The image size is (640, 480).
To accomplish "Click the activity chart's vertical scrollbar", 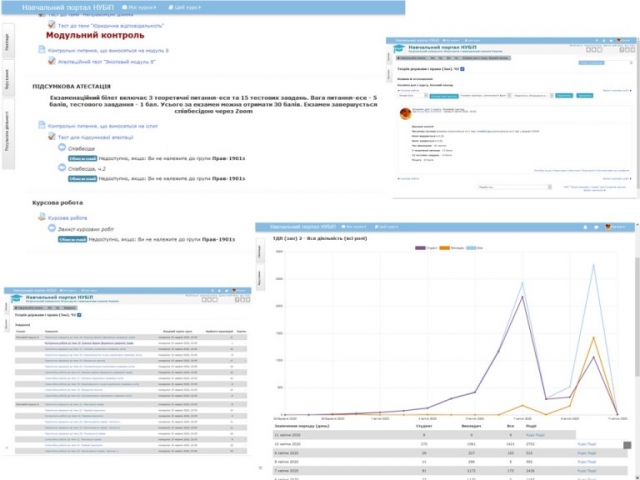I will [x=627, y=445].
